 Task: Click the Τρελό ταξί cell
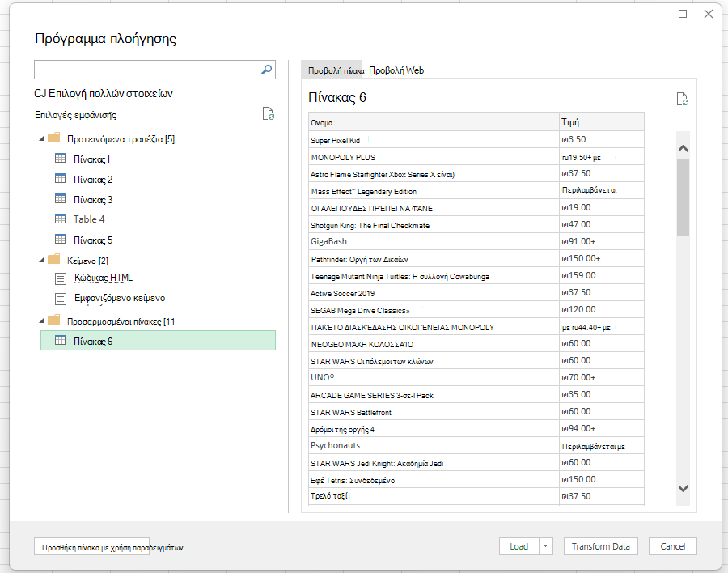[x=434, y=496]
